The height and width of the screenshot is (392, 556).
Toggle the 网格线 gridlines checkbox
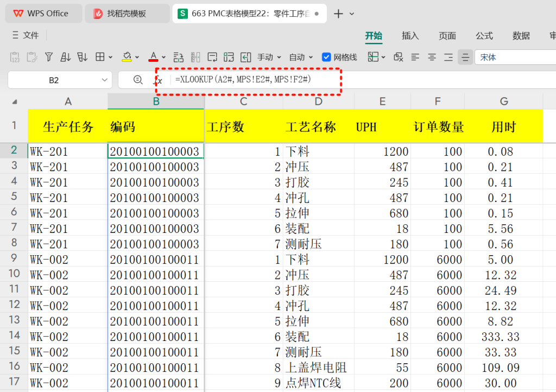click(326, 57)
